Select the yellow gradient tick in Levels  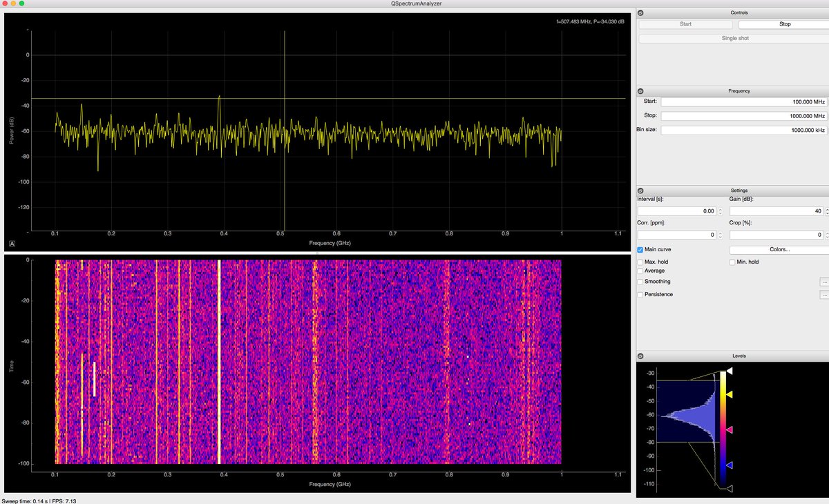[730, 394]
